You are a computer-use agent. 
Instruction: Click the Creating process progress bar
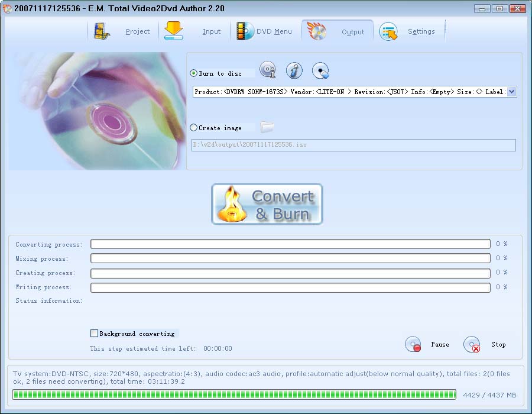click(290, 273)
